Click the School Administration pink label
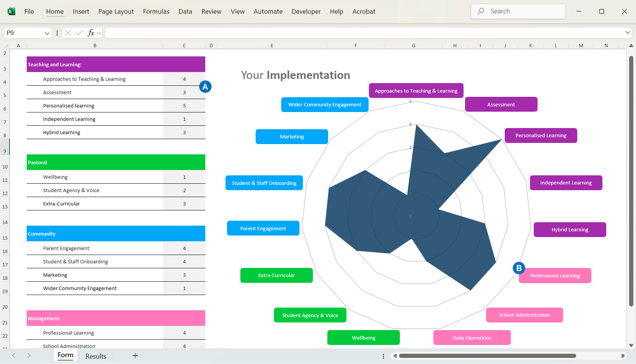636x364 pixels. click(524, 315)
